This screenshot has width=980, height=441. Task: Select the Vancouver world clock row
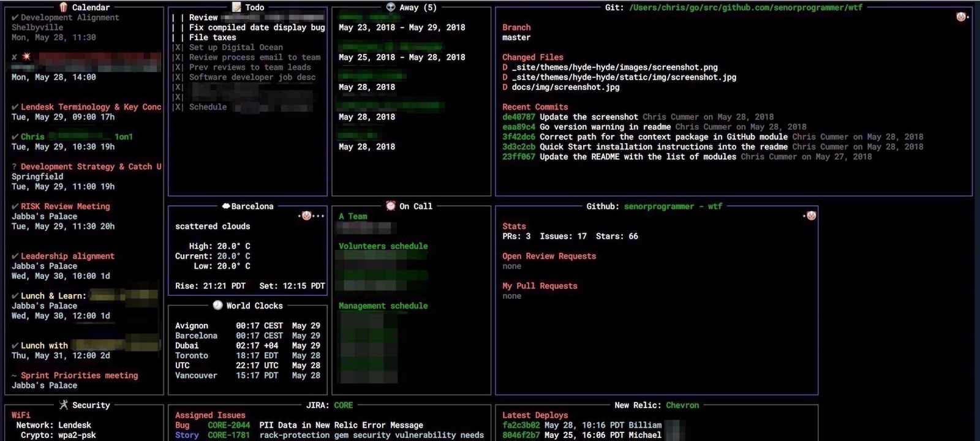[247, 375]
